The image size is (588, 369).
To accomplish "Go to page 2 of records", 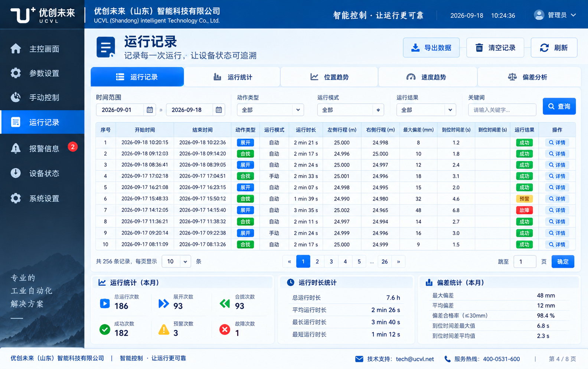I will (317, 262).
